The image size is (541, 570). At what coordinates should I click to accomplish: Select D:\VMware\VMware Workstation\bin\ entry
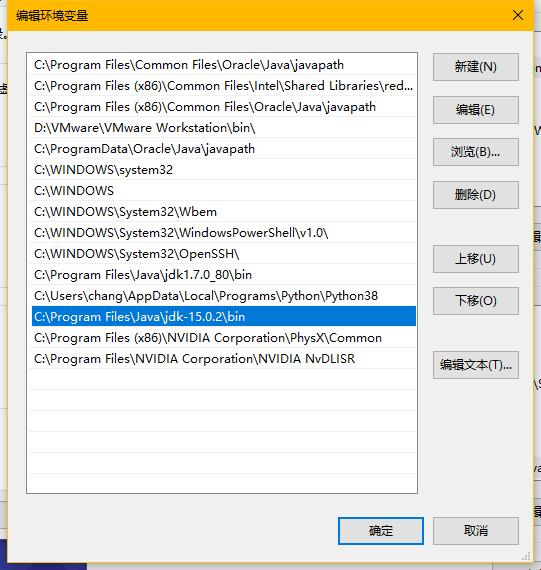tap(222, 128)
